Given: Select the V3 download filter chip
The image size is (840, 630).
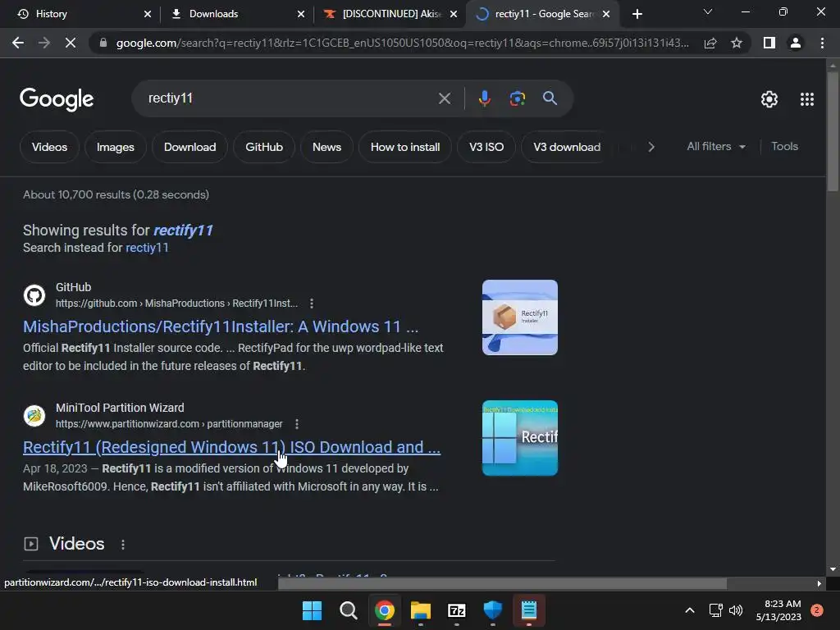Looking at the screenshot, I should click(567, 147).
